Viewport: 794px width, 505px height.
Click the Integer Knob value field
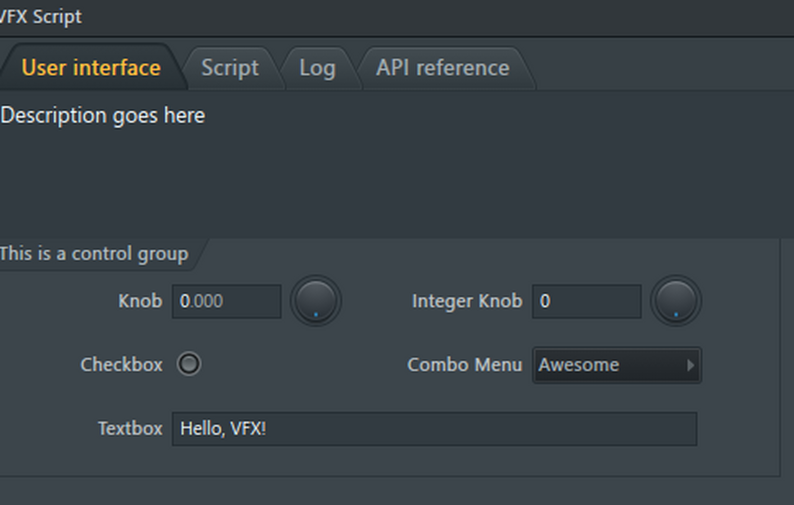coord(586,301)
